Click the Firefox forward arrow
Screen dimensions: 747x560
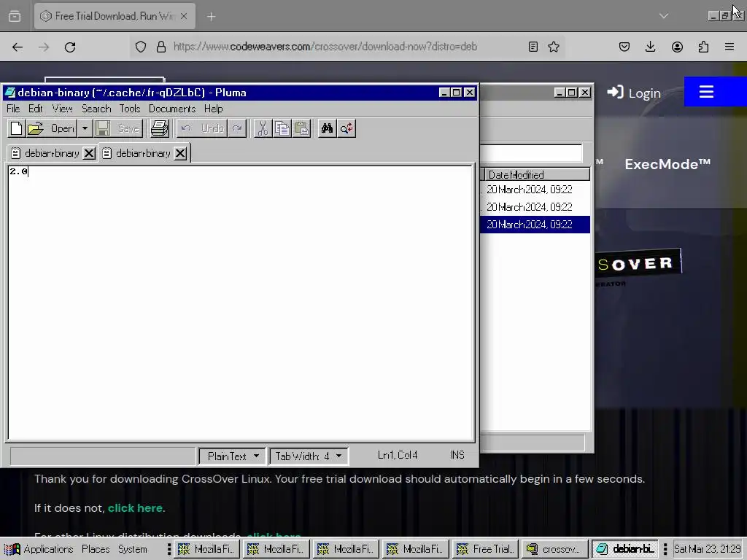click(x=44, y=47)
